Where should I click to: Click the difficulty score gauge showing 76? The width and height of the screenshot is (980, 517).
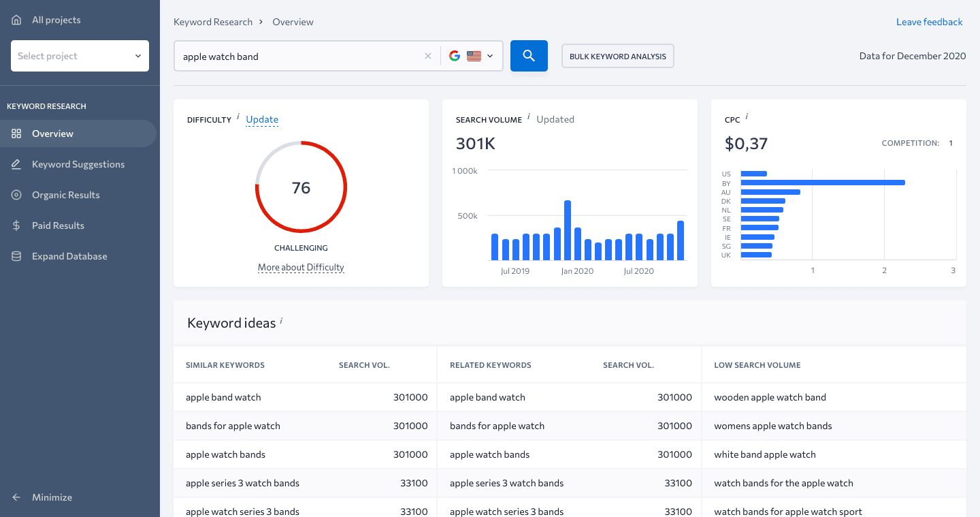pyautogui.click(x=301, y=187)
